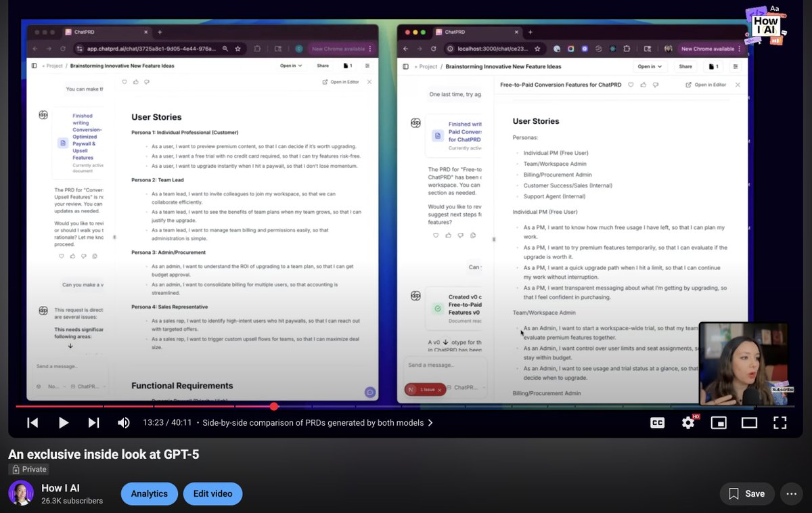812x513 pixels.
Task: Open in Editor in left window
Action: 340,82
